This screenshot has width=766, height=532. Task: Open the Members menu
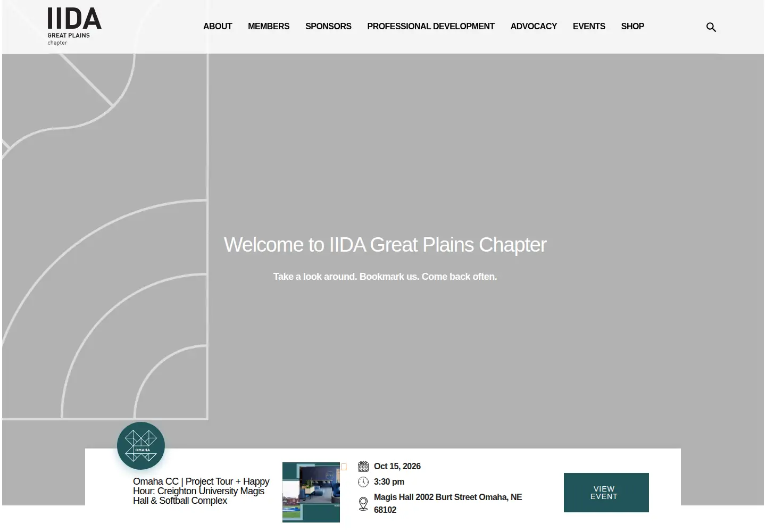coord(269,26)
